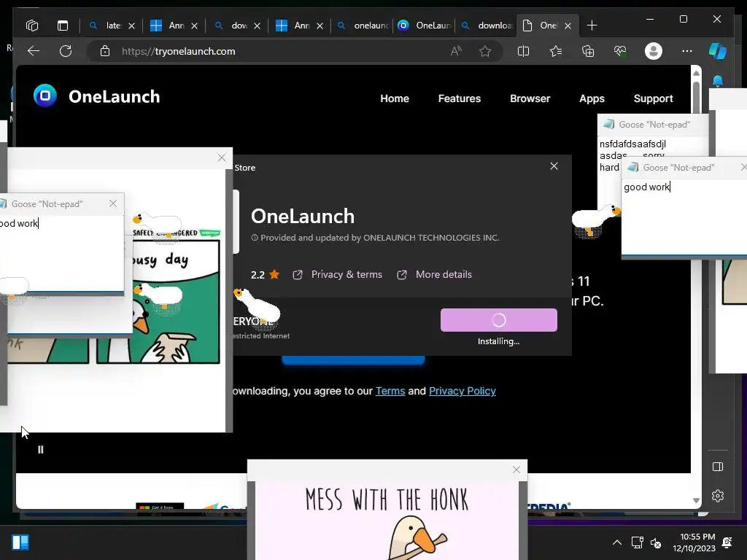This screenshot has width=747, height=560.
Task: Open the tab actions menu icon
Action: click(x=63, y=26)
